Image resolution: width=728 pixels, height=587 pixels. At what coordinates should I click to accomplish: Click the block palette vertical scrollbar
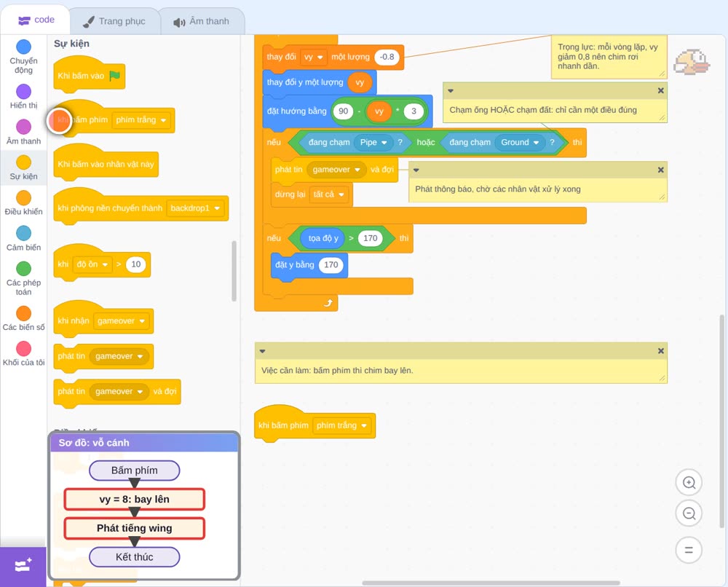234,271
